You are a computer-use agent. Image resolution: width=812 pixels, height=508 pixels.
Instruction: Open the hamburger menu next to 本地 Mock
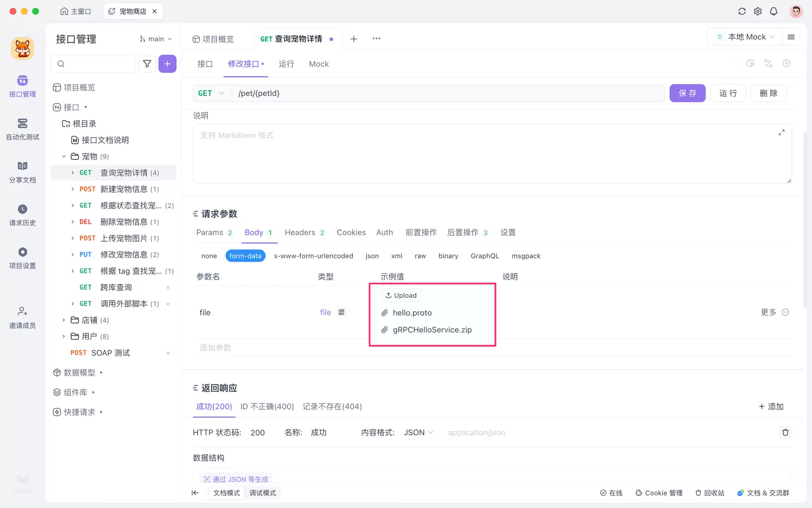tap(791, 37)
